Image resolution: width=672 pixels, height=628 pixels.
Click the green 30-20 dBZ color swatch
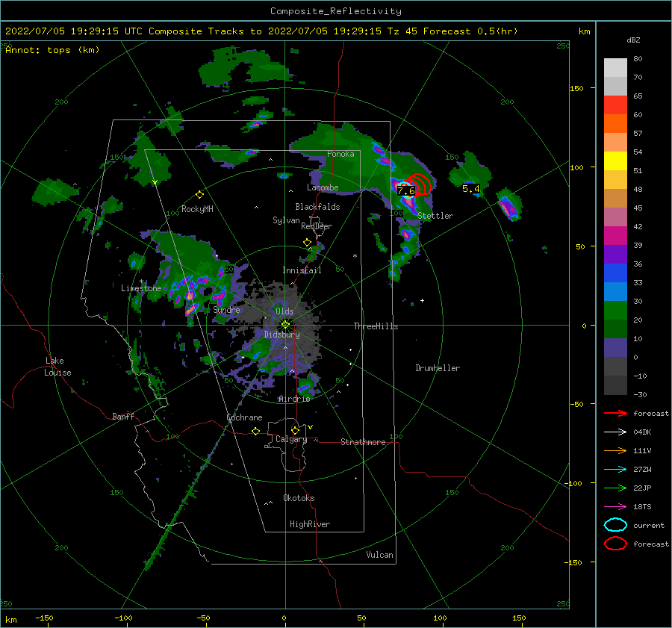(615, 311)
